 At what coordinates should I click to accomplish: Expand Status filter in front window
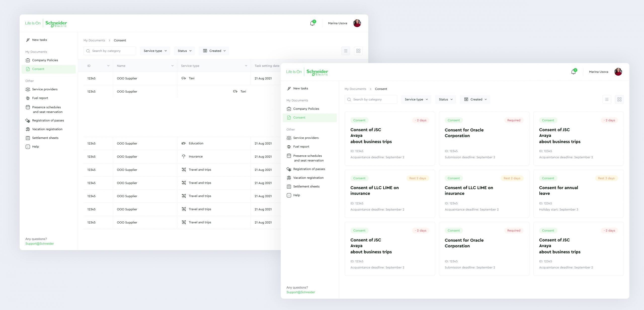446,99
